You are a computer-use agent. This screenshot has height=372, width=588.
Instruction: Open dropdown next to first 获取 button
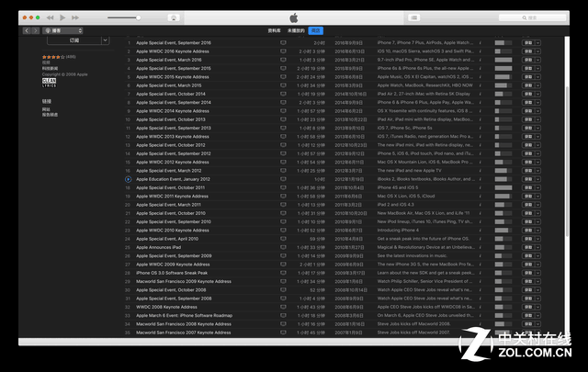click(537, 42)
